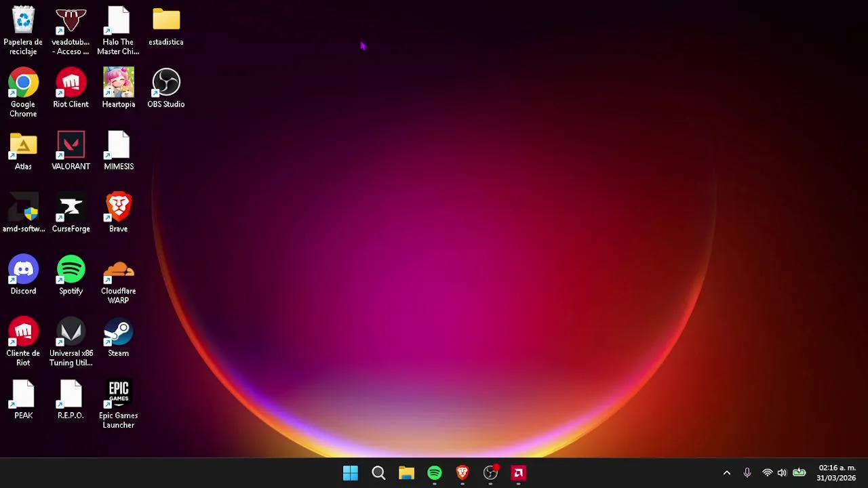
Task: Open AMD Software from the taskbar
Action: click(x=518, y=473)
